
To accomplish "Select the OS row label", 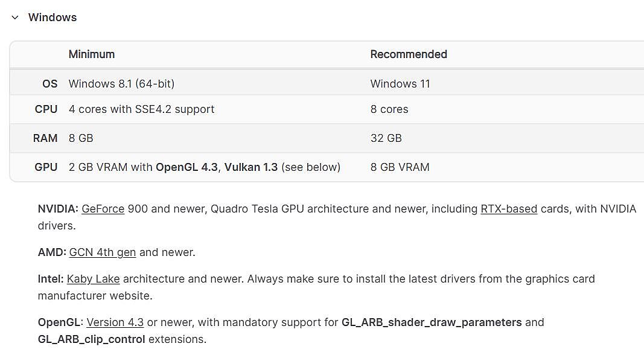I will pyautogui.click(x=50, y=84).
